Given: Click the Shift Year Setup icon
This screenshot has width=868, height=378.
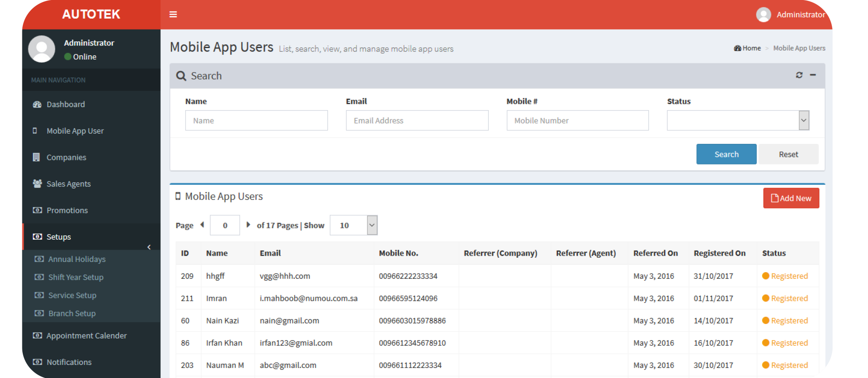Looking at the screenshot, I should [x=39, y=277].
